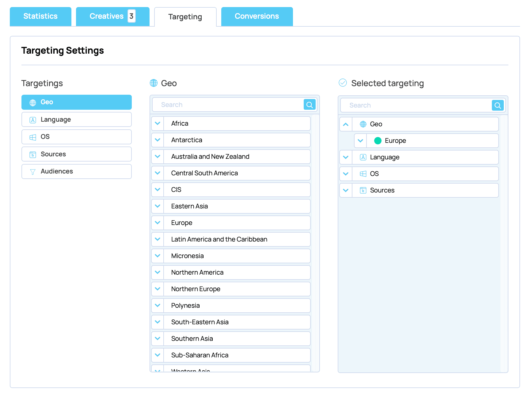Click the Sources icon in Targetings sidebar
Viewport: 532px width, 396px height.
pos(33,154)
